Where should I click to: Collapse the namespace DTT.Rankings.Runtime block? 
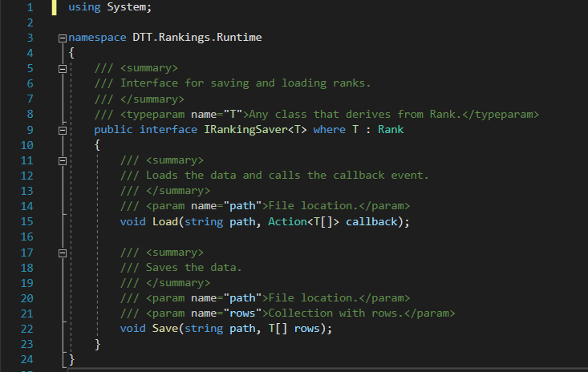(63, 38)
